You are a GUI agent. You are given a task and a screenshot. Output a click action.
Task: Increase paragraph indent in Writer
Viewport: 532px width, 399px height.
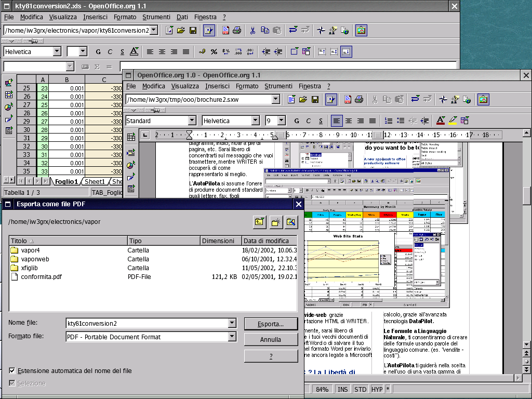[x=424, y=121]
